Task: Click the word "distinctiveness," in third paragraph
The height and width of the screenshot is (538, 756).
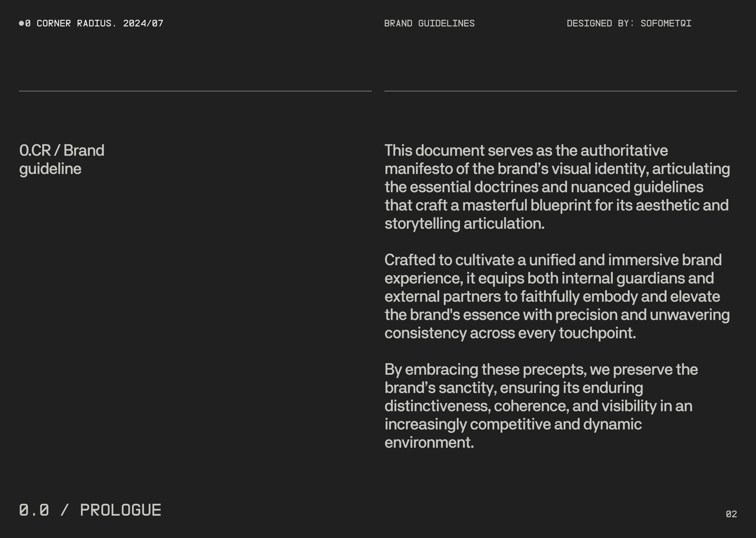Action: click(x=437, y=406)
